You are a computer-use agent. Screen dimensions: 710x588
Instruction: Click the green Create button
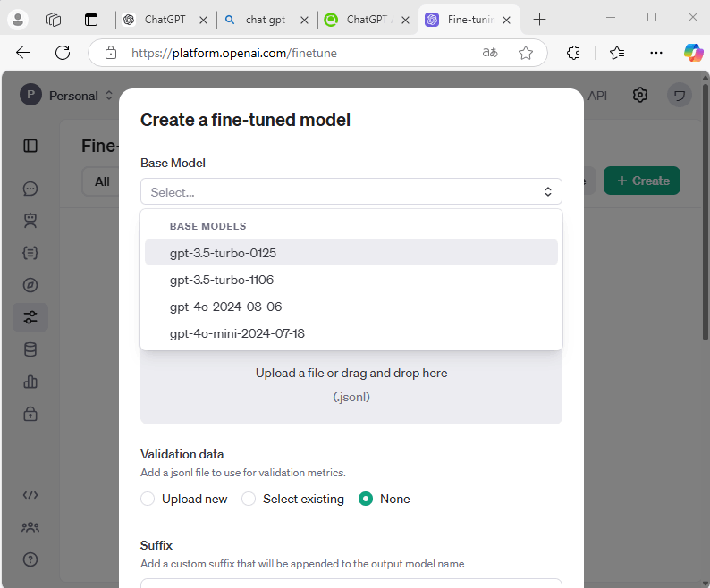point(642,181)
